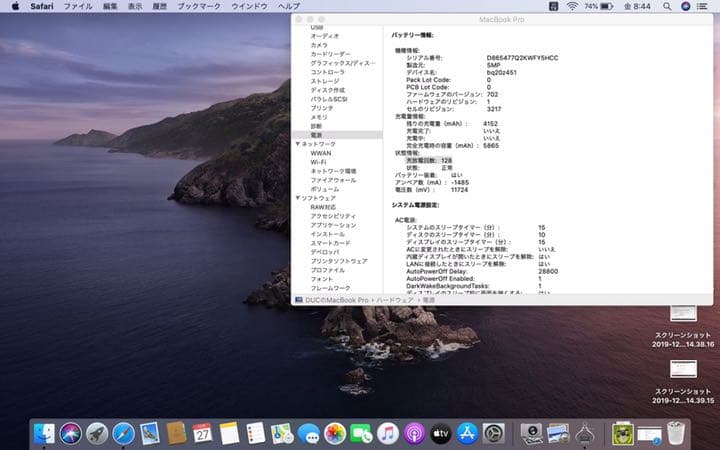Click System Information chip icon in Dock
The image size is (720, 450).
[585, 433]
